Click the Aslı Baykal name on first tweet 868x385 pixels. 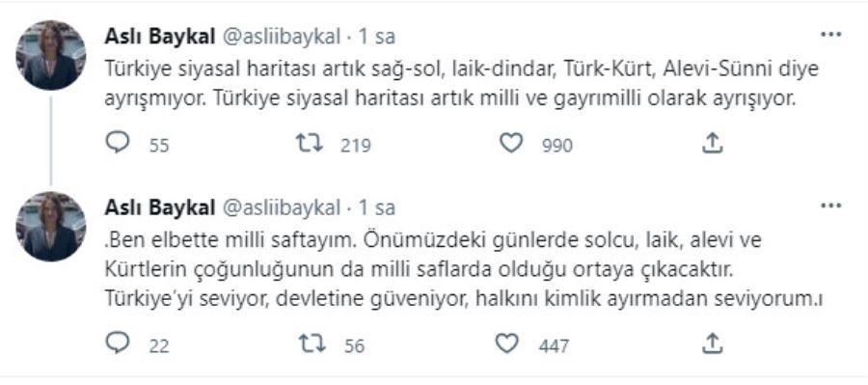159,37
